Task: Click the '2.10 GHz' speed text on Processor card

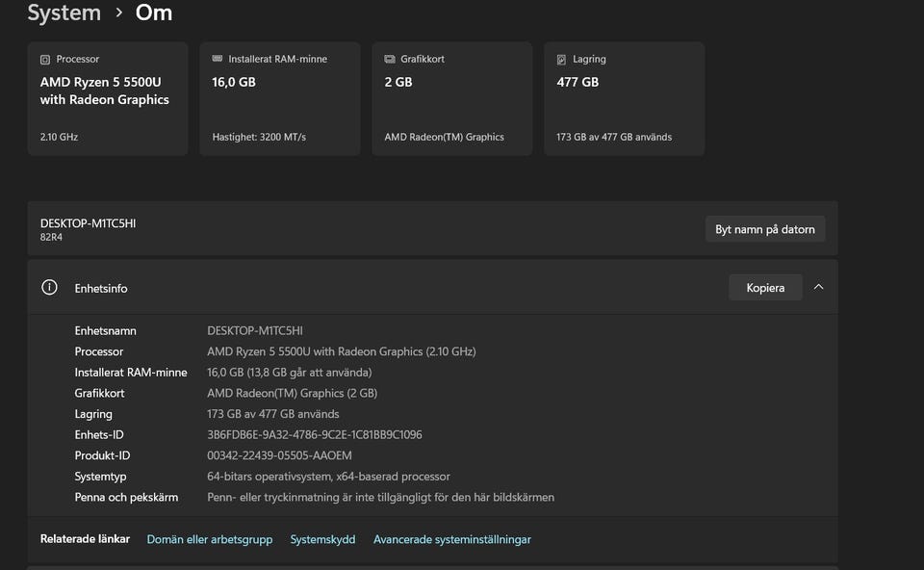Action: click(x=59, y=137)
